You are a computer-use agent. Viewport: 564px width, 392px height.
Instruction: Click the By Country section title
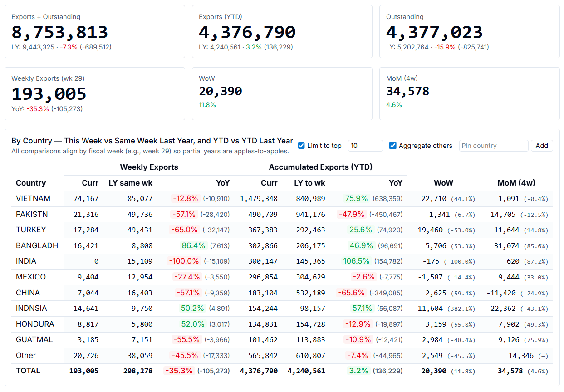click(152, 141)
